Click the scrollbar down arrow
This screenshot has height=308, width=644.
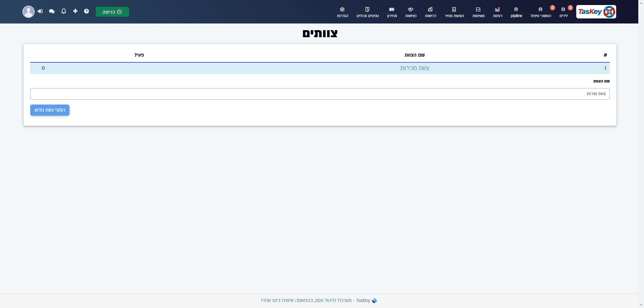pyautogui.click(x=641, y=305)
